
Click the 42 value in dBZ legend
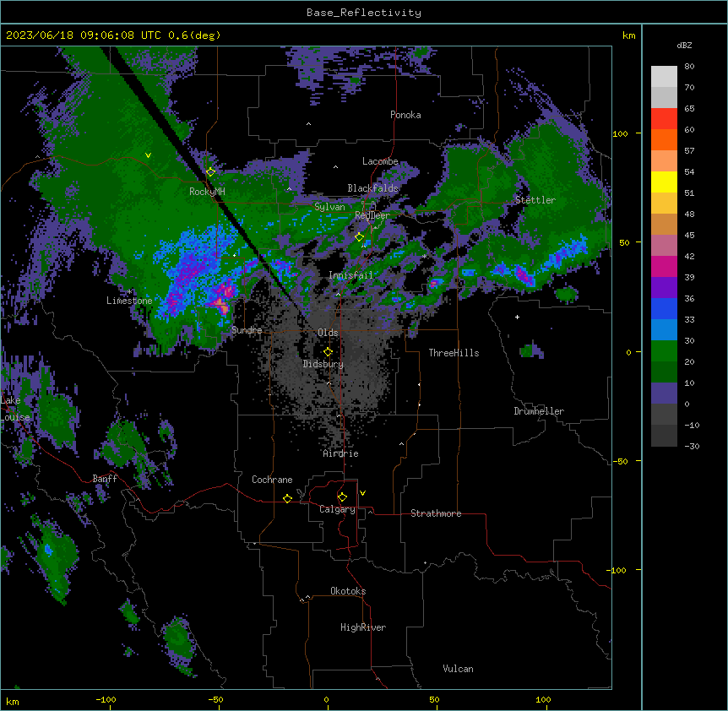(689, 256)
